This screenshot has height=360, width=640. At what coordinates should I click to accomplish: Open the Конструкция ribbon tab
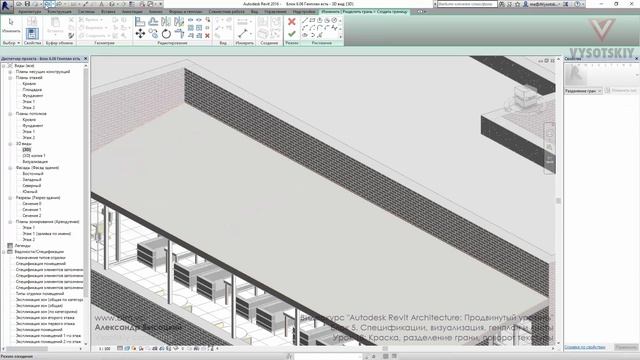tap(59, 12)
